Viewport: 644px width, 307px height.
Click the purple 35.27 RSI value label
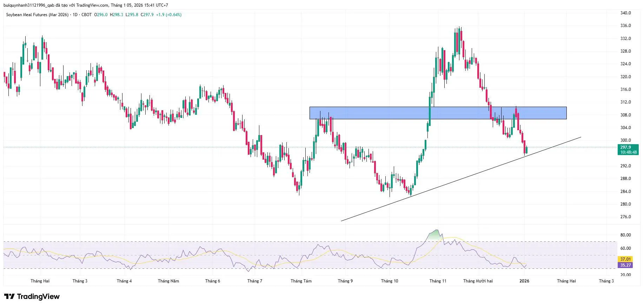pyautogui.click(x=625, y=265)
